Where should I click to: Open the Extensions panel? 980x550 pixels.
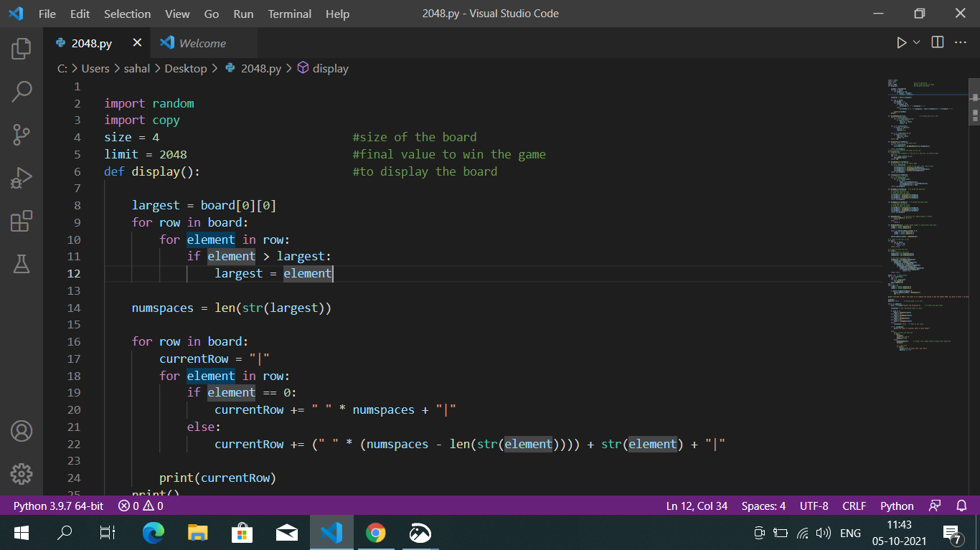click(x=21, y=221)
